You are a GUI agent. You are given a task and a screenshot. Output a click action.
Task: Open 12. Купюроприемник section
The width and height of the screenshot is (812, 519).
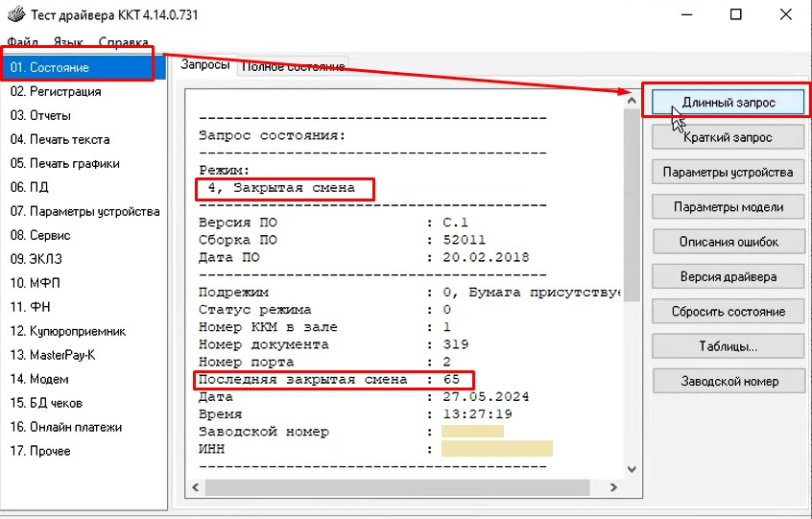[84, 331]
